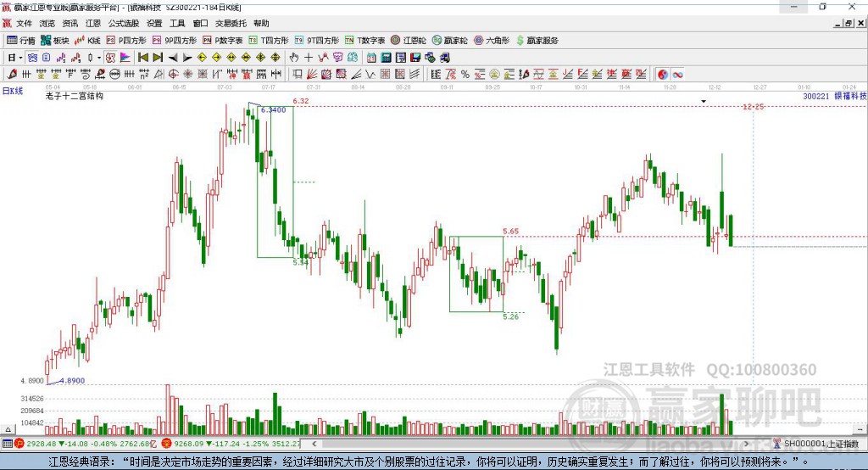Toggle the red symbol icon beside the flag
The height and width of the screenshot is (470, 868).
click(111, 58)
